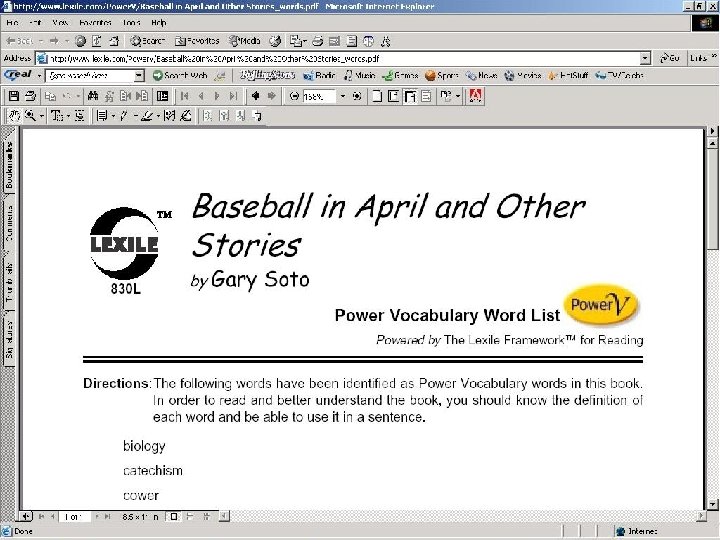Select the highlighted Fit Width view icon
This screenshot has width=720, height=540.
[410, 96]
